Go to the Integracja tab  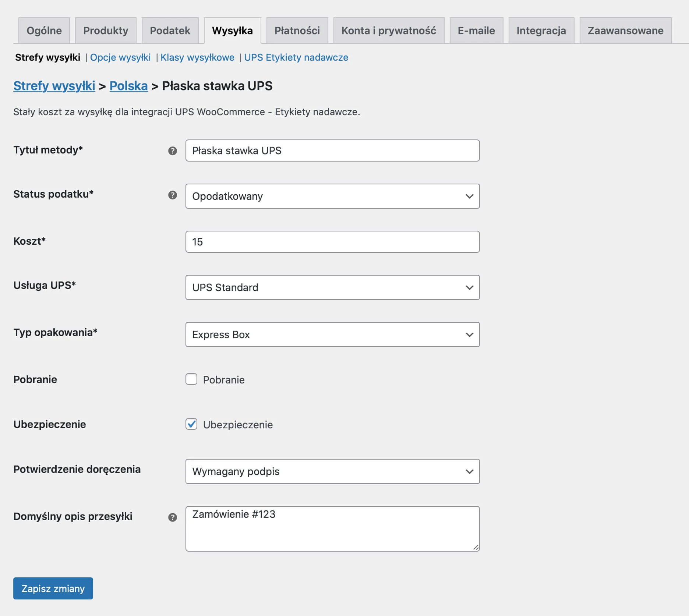541,31
